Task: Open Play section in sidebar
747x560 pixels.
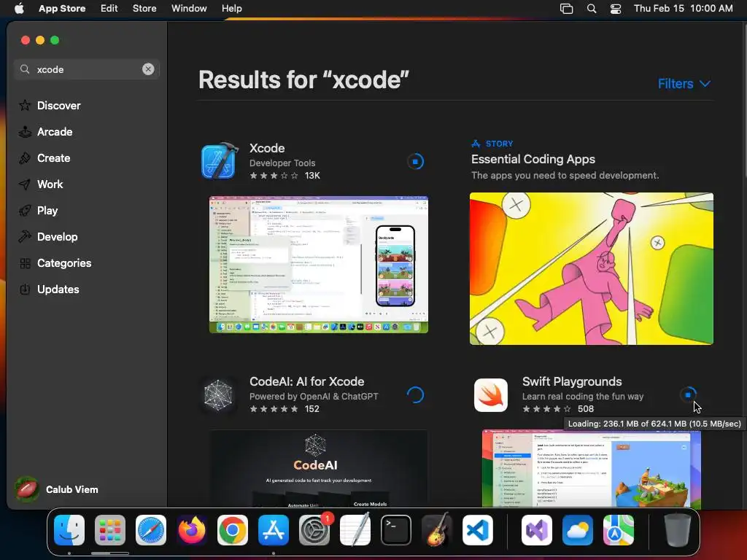Action: tap(38, 211)
